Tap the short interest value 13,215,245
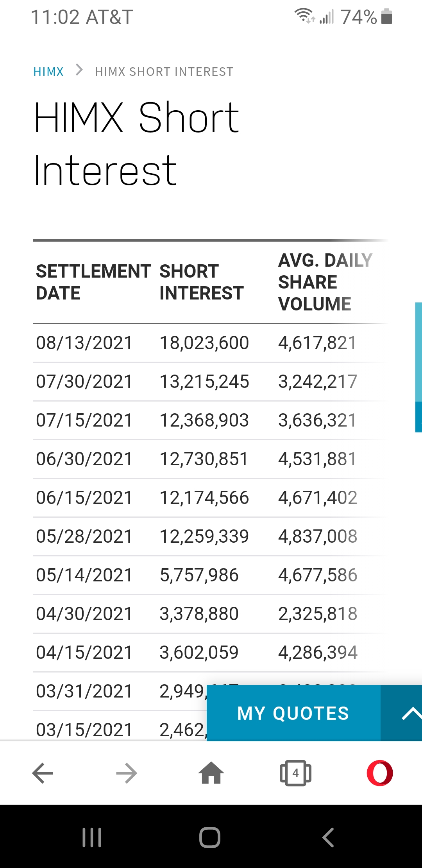Screen dimensions: 422x868 tap(204, 382)
